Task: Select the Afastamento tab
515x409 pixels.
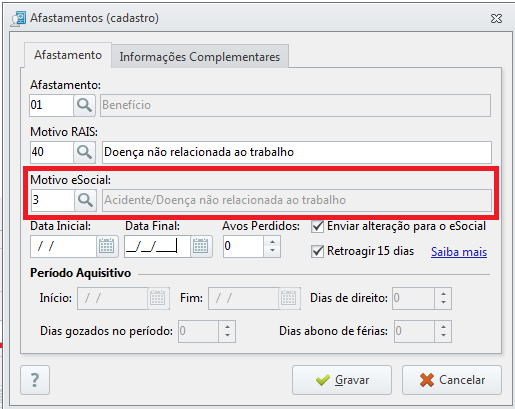Action: tap(68, 55)
